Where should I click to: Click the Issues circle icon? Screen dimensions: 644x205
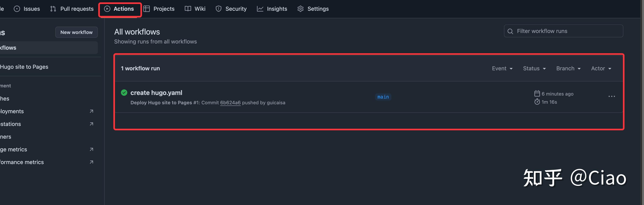[17, 9]
